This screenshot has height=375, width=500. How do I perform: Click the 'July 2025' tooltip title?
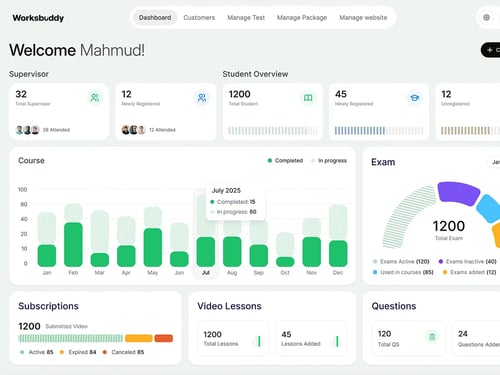coord(226,191)
